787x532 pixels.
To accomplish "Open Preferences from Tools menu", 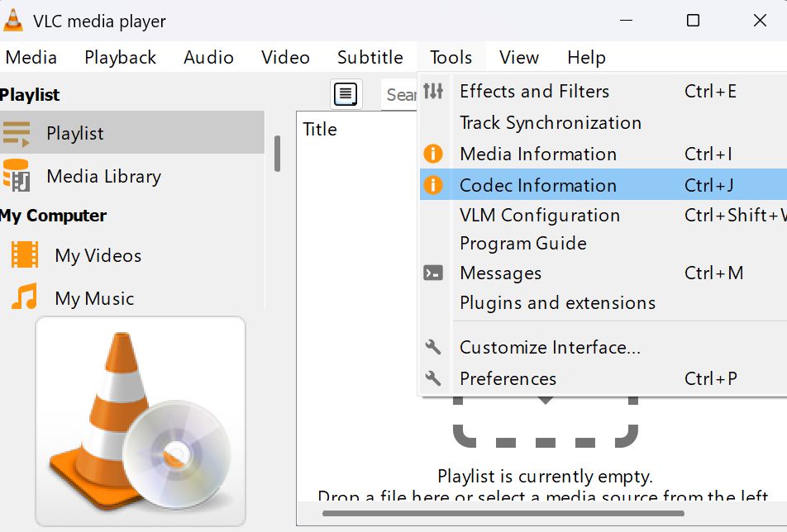I will [x=603, y=378].
